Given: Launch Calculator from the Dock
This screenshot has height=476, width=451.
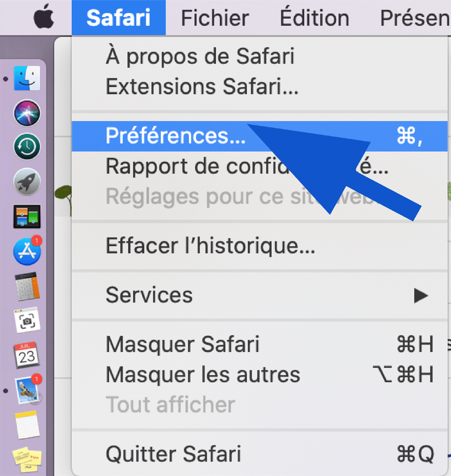Looking at the screenshot, I should 27,286.
